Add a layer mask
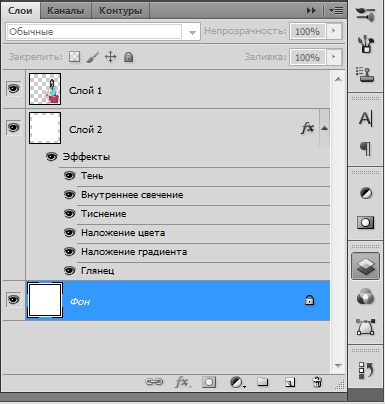Image resolution: width=385 pixels, height=404 pixels. [x=209, y=382]
